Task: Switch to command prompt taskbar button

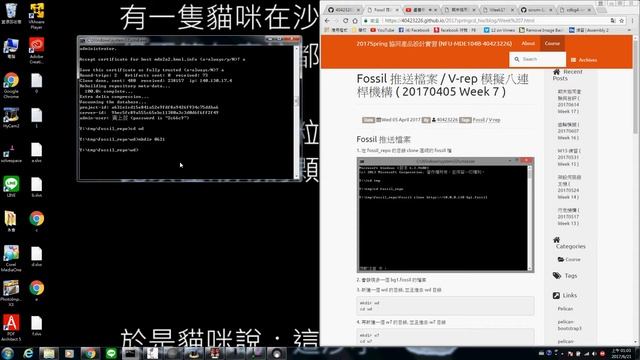Action: [x=131, y=353]
